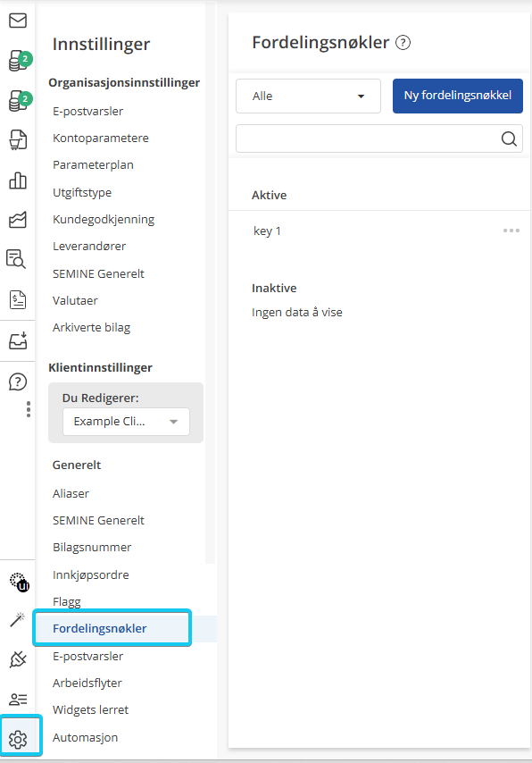Click help icon next to Fordelingsnøkler title
Screen dimensions: 532x763
(x=403, y=43)
